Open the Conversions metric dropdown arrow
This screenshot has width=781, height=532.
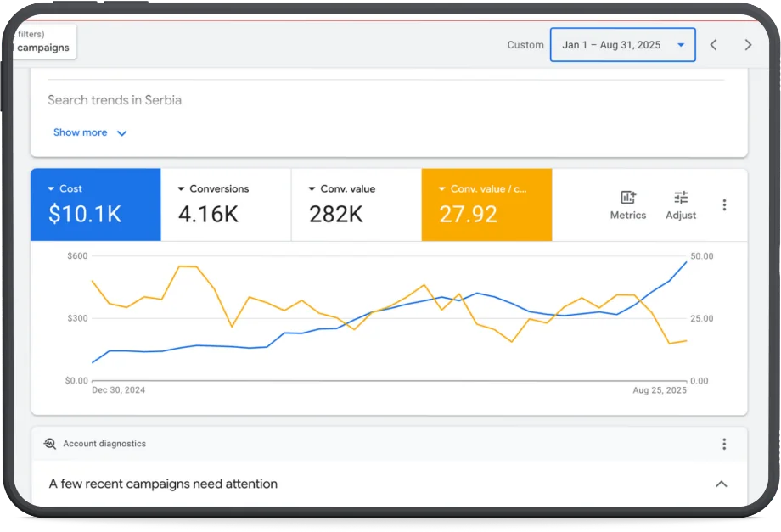pos(182,188)
